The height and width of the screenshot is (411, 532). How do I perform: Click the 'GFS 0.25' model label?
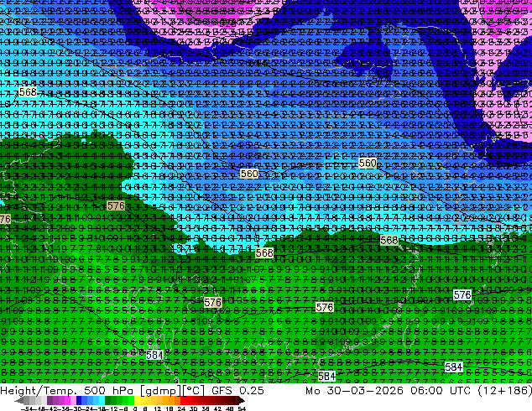237,391
